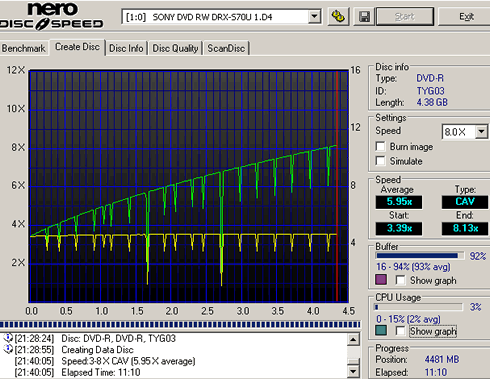This screenshot has width=490, height=379.
Task: Click the red position marker line on graph
Action: click(337, 186)
